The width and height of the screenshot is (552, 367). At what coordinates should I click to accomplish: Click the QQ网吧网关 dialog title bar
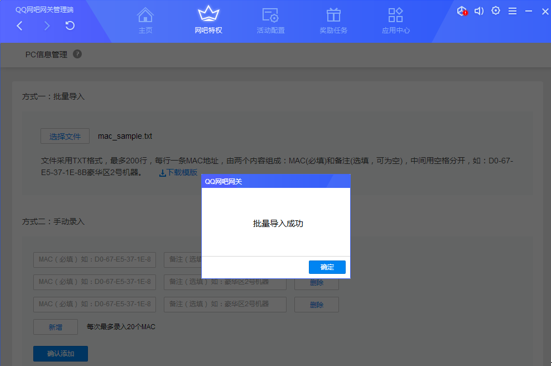point(276,181)
